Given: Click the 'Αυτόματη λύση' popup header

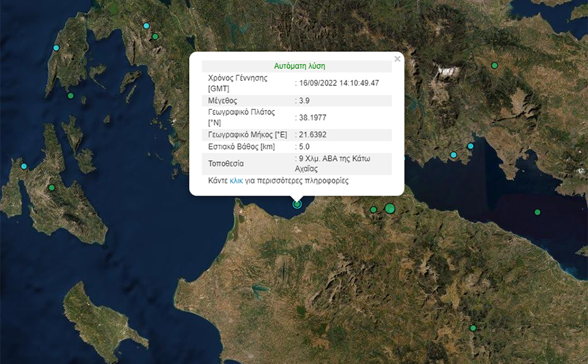Looking at the screenshot, I should [x=299, y=66].
